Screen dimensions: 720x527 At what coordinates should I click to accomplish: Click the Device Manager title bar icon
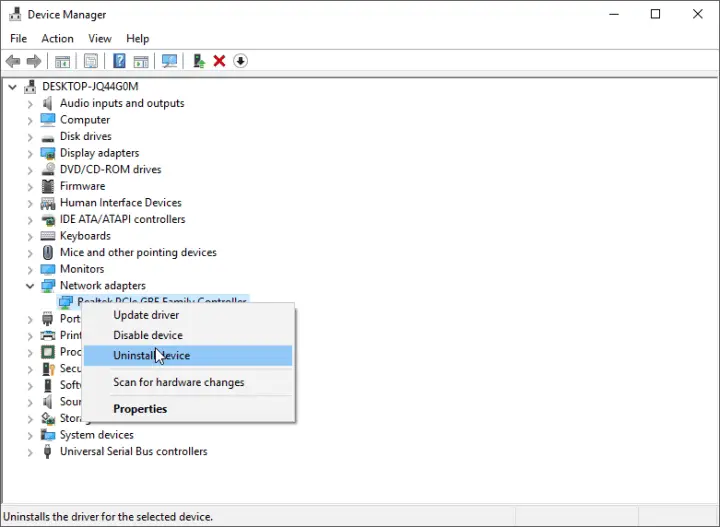pos(15,14)
